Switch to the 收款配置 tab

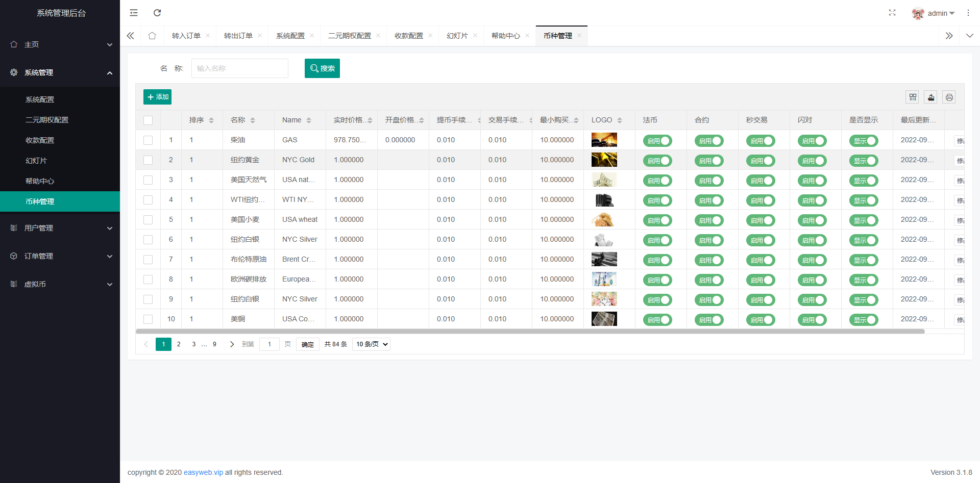[409, 35]
